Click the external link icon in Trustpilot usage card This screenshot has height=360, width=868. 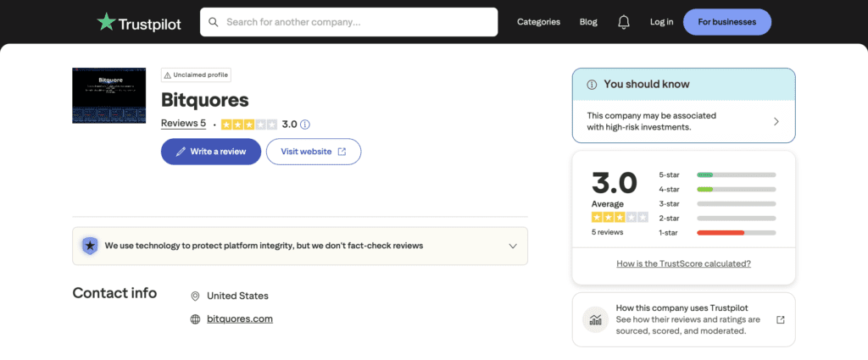(780, 320)
